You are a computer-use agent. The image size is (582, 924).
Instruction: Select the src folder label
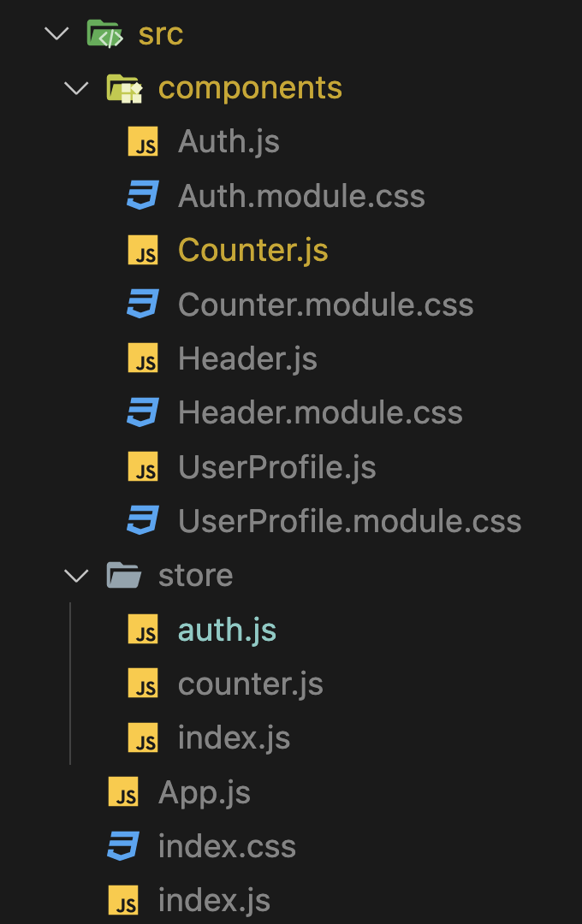160,34
